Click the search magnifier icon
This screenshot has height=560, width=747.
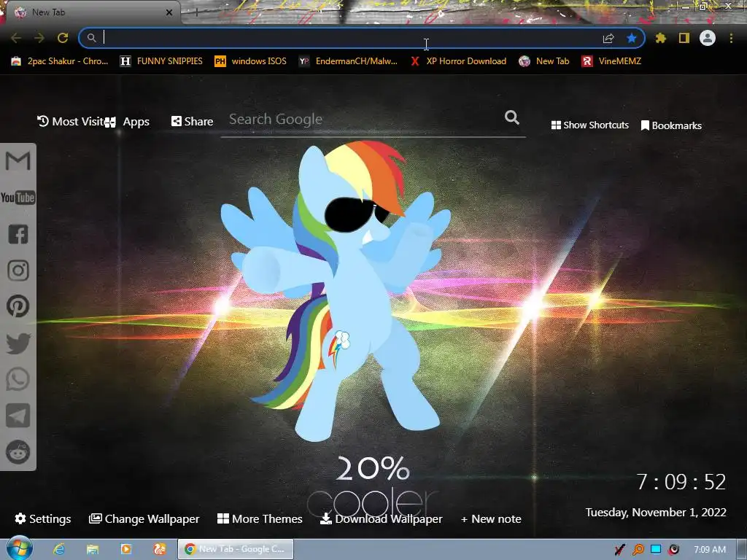(x=511, y=117)
